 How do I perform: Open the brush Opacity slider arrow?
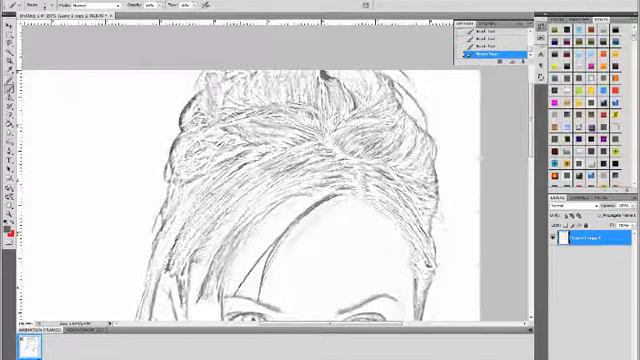click(x=160, y=5)
